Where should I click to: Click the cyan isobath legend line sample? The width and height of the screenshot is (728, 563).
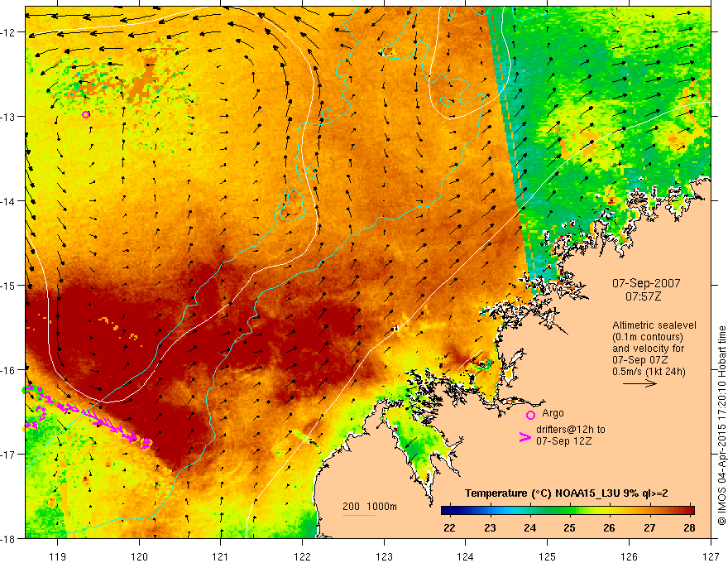(359, 515)
